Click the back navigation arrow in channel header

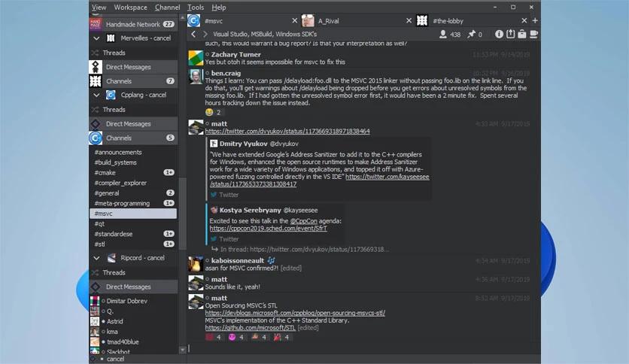(x=193, y=34)
